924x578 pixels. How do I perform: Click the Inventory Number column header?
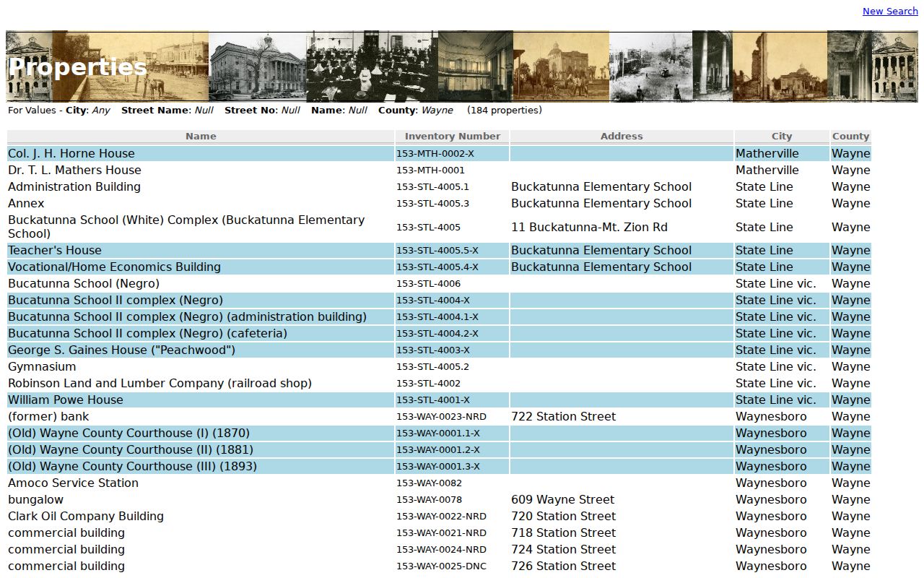point(453,136)
